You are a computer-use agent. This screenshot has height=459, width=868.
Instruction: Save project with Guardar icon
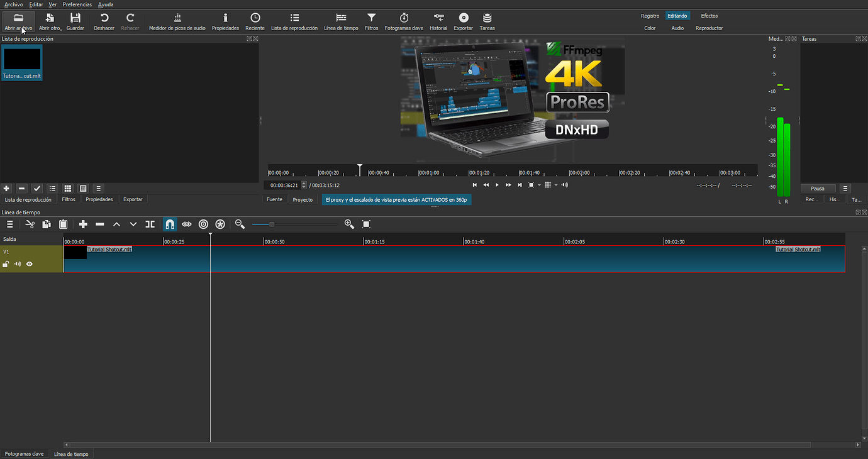pos(75,21)
